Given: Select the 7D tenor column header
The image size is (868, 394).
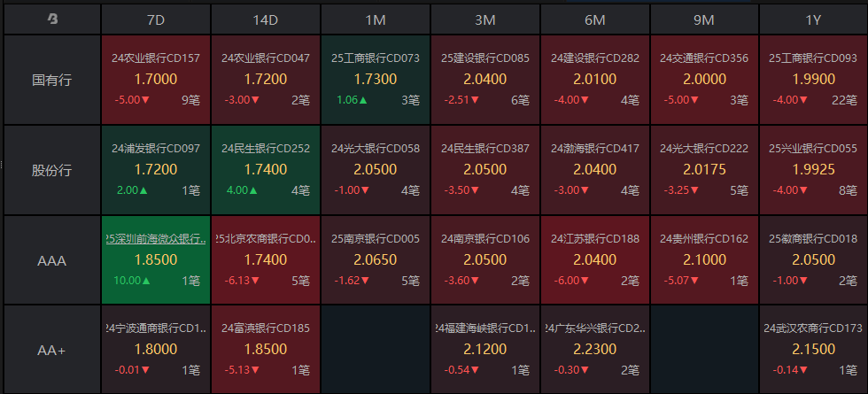Looking at the screenshot, I should (x=156, y=19).
